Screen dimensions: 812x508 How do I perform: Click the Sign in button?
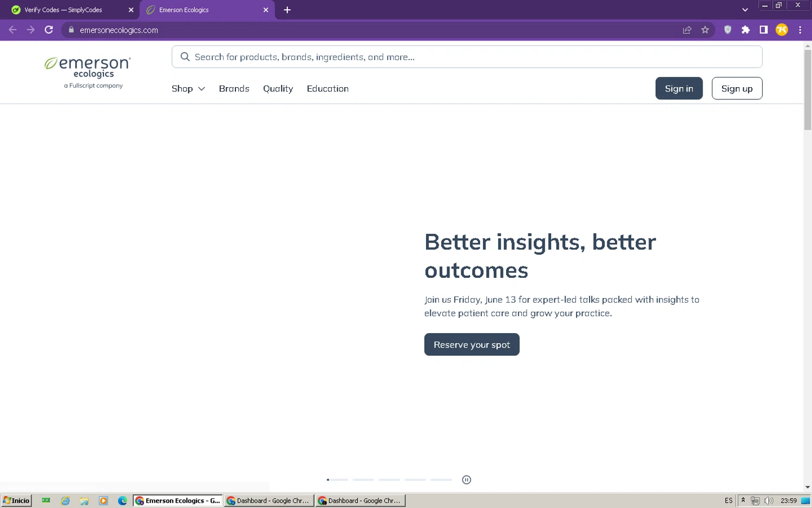[x=679, y=88]
